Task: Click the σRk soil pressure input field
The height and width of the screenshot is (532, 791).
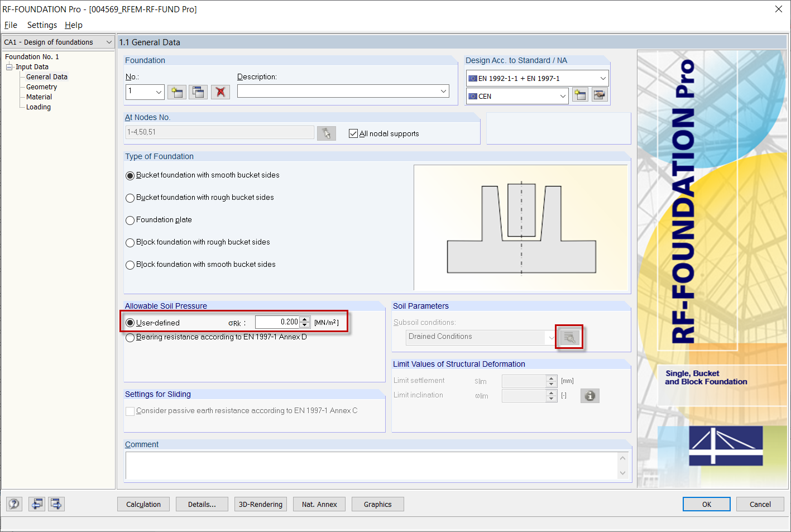Action: [x=277, y=322]
